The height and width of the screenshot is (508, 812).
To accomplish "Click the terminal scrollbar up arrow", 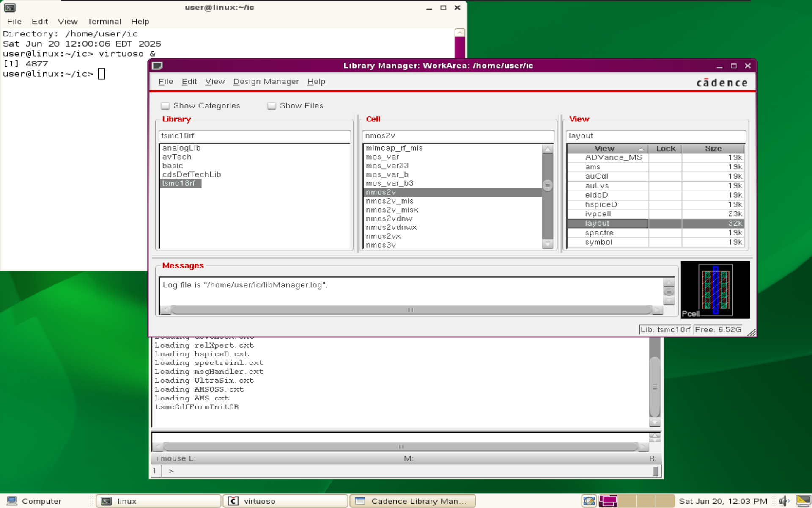I will point(460,33).
